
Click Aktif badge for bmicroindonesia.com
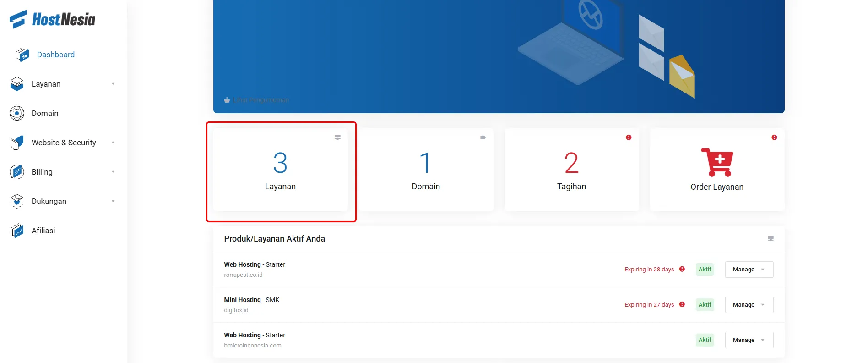pos(705,340)
